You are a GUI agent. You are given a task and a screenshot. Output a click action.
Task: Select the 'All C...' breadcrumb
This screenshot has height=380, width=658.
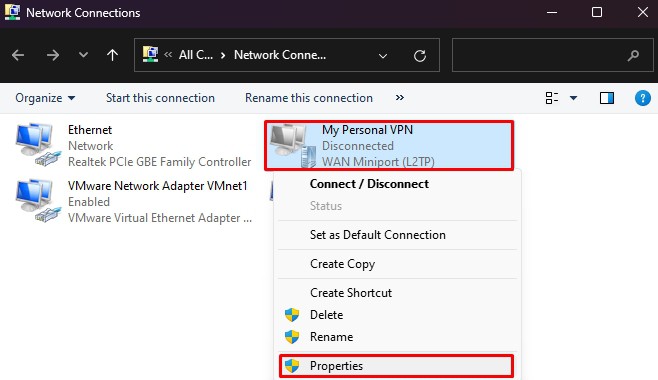[x=196, y=55]
